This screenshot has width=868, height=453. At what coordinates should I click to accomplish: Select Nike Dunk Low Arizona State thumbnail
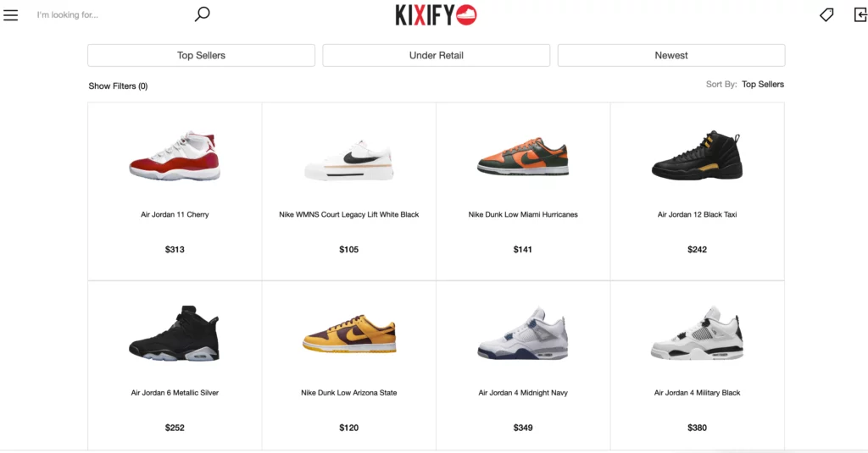click(348, 334)
